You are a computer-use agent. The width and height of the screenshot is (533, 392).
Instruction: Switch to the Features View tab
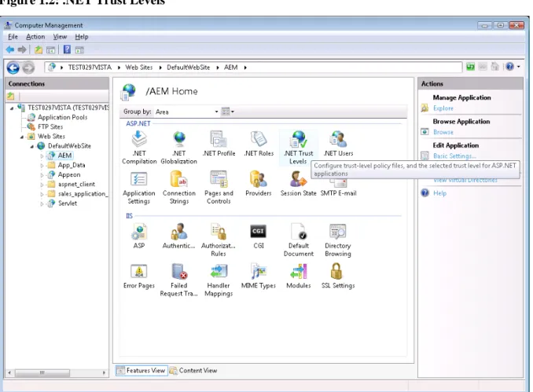pyautogui.click(x=142, y=370)
